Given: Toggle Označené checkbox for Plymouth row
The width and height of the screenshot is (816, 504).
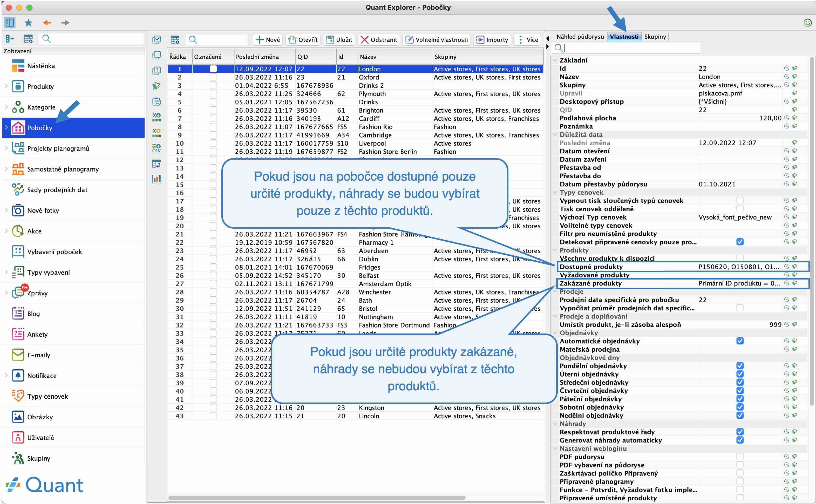Looking at the screenshot, I should click(213, 94).
